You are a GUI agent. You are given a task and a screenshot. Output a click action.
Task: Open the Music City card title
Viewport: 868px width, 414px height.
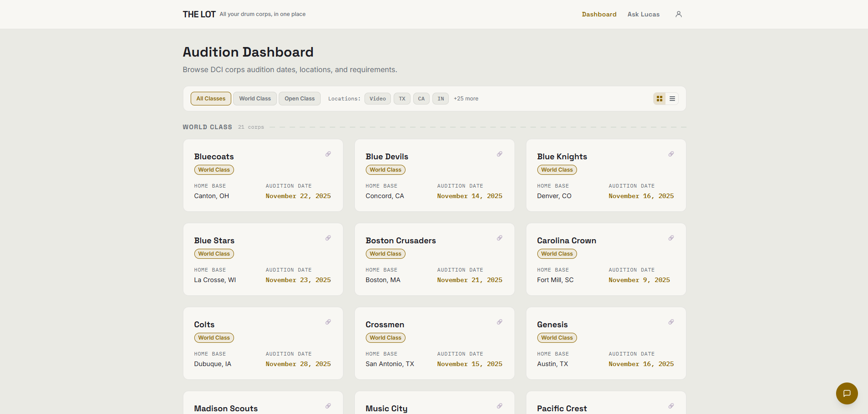pyautogui.click(x=386, y=409)
